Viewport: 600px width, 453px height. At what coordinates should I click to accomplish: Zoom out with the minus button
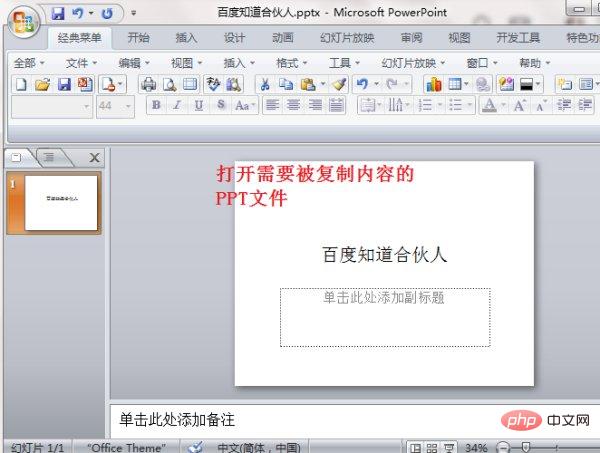503,447
